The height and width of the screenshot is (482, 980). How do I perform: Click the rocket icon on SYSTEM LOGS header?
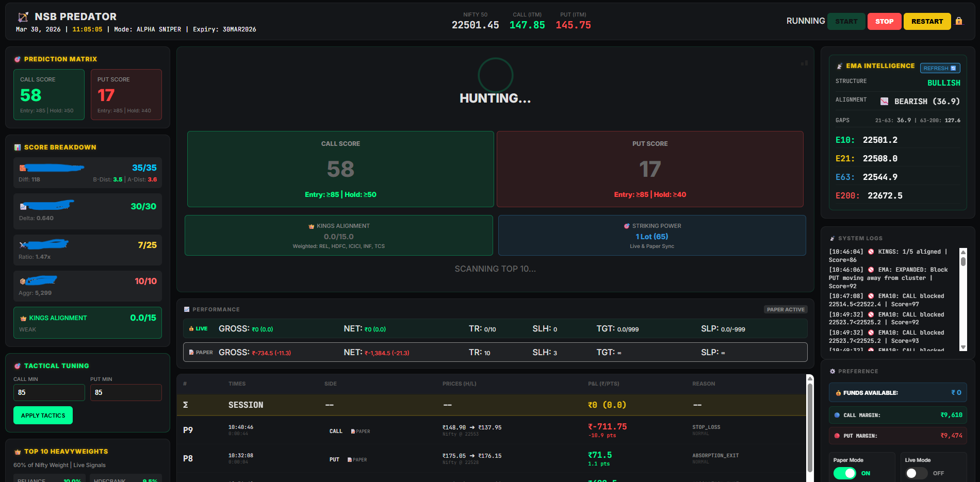click(832, 238)
